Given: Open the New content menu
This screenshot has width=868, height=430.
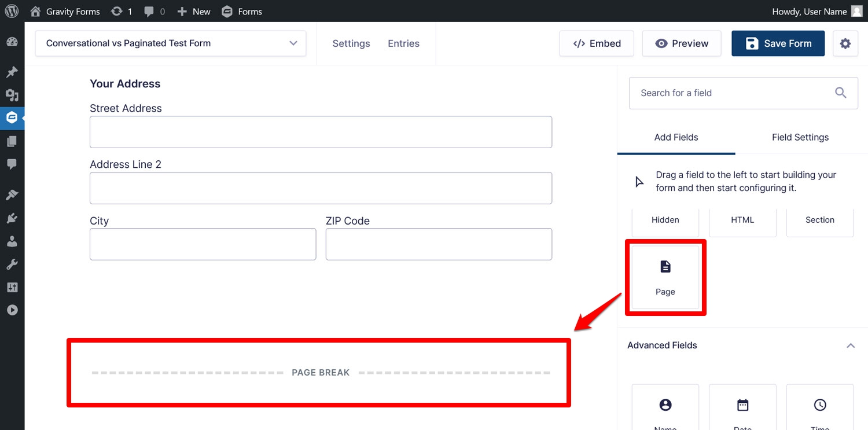Looking at the screenshot, I should (x=194, y=11).
